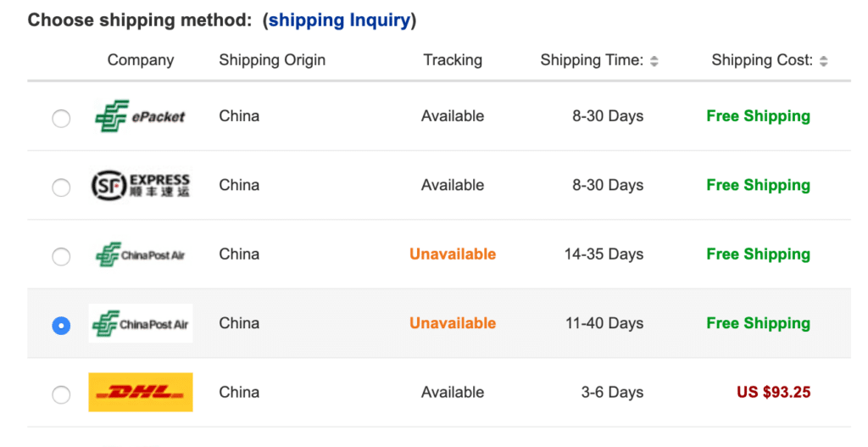Click the Shipping Time column header
868x447 pixels.
pyautogui.click(x=592, y=60)
